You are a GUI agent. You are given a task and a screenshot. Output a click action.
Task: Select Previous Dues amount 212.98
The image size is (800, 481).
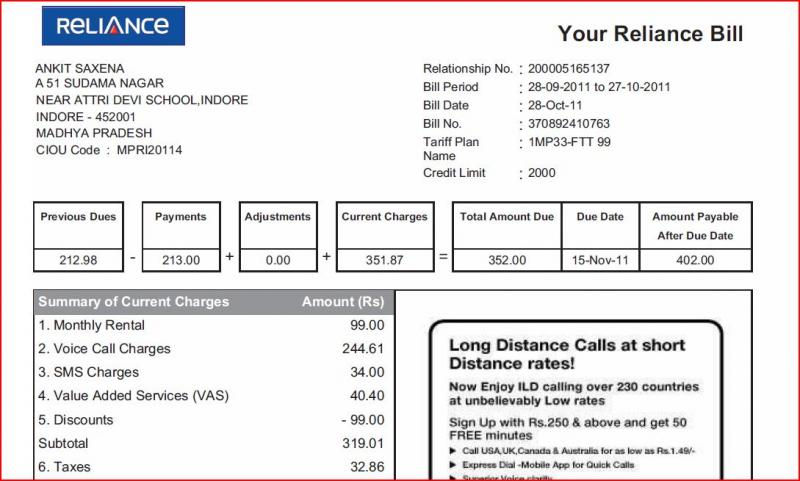[x=78, y=260]
